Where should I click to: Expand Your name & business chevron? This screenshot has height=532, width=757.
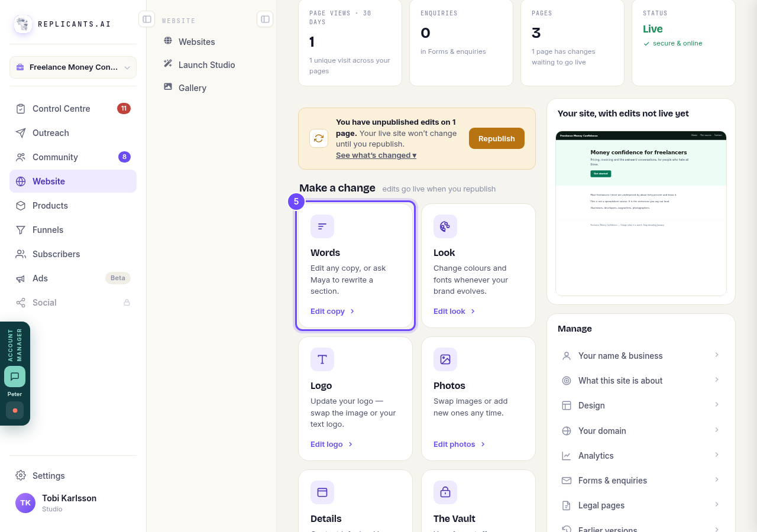[x=717, y=355]
